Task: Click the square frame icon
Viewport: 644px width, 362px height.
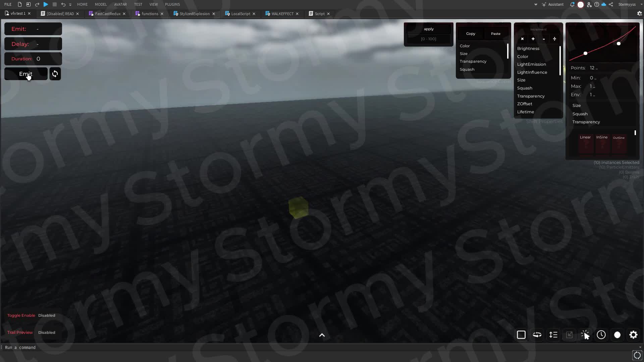Action: [521, 335]
